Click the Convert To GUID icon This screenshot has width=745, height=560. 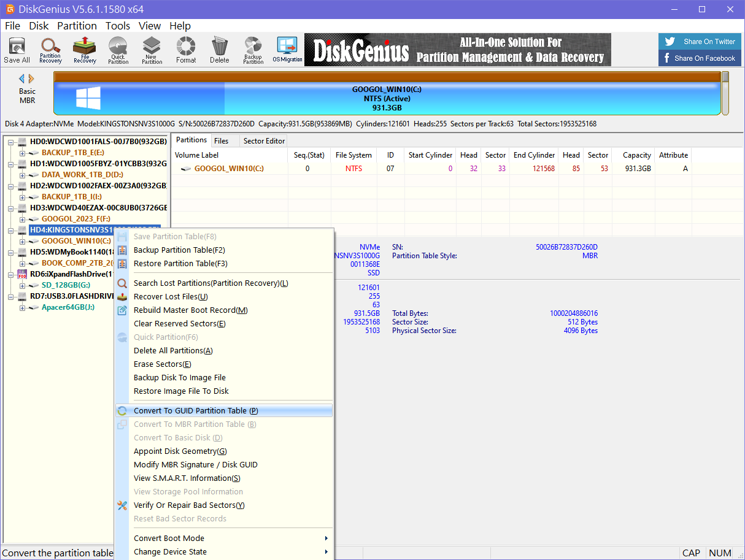[122, 411]
